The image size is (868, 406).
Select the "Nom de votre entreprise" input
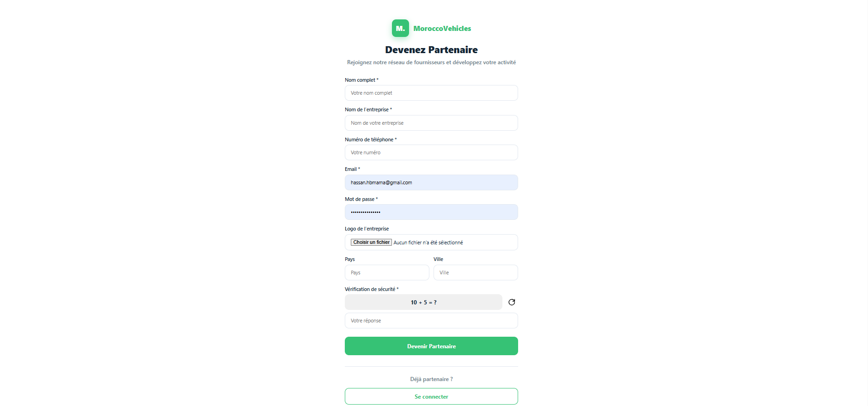coord(431,123)
